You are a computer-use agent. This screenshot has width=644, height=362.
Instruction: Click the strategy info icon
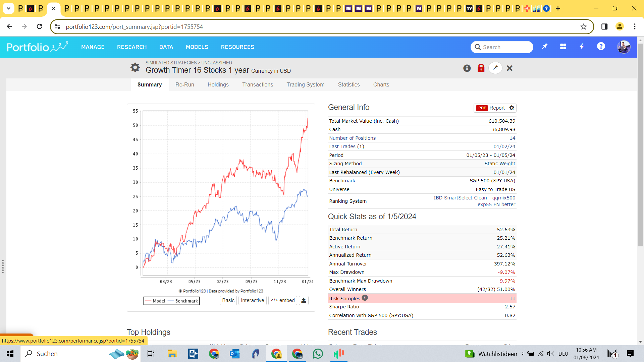tap(467, 68)
